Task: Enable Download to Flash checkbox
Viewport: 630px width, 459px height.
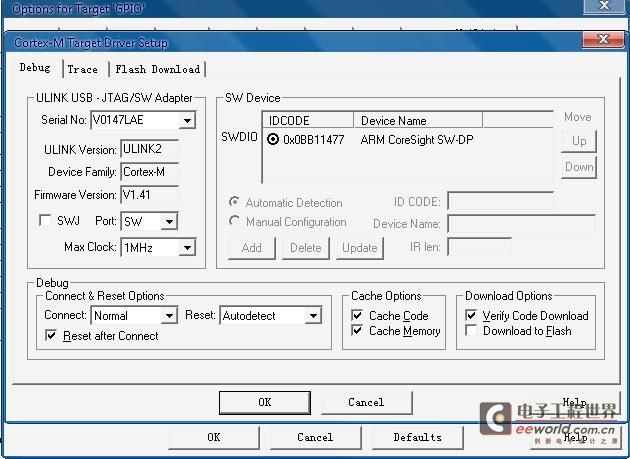Action: click(x=471, y=330)
